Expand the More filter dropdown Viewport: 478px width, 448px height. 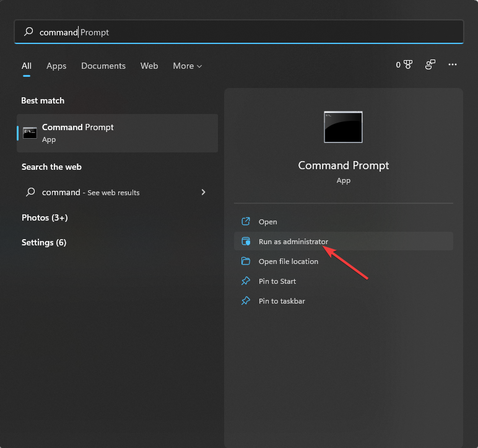187,66
